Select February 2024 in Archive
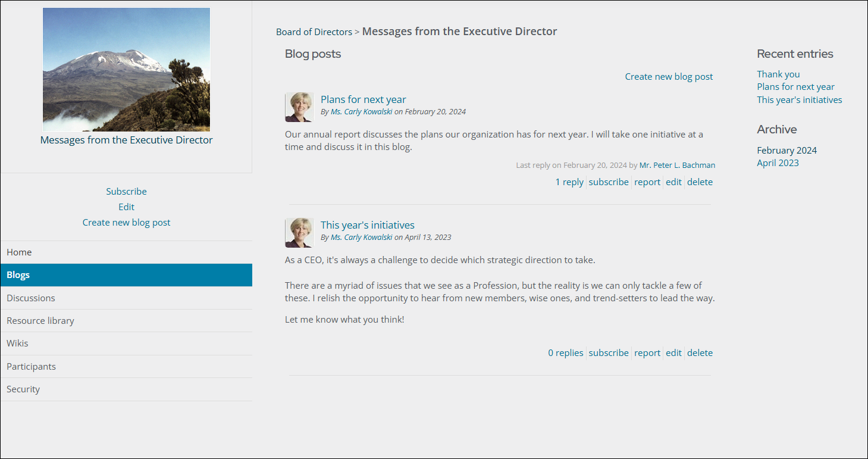868x459 pixels. tap(786, 151)
